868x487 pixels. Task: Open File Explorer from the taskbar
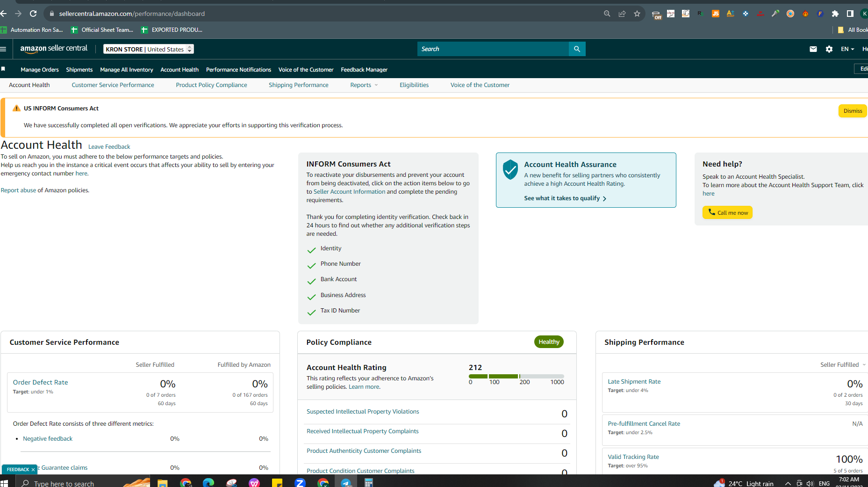pos(162,483)
